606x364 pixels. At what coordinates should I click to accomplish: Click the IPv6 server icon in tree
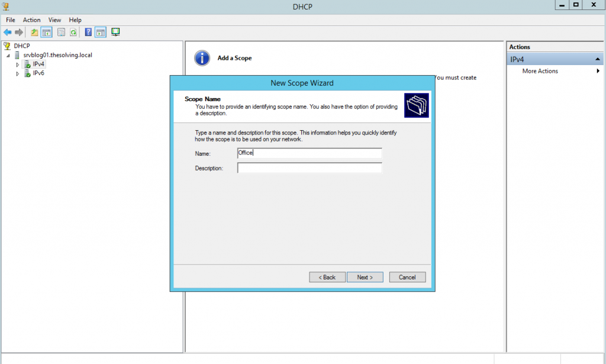27,73
